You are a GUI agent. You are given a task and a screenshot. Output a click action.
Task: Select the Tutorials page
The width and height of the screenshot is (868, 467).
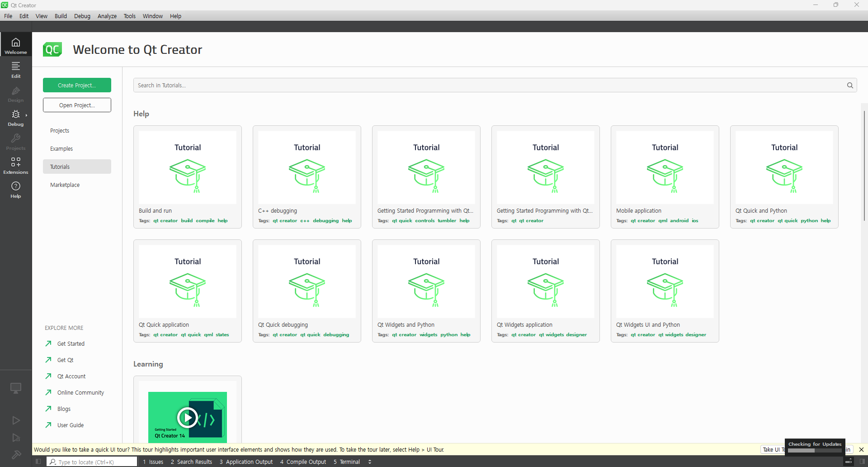[x=77, y=167]
